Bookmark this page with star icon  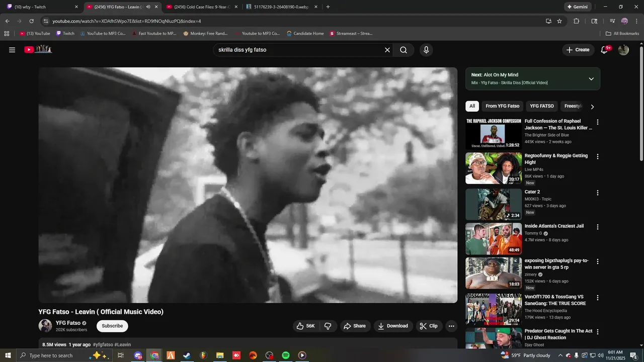click(x=559, y=21)
